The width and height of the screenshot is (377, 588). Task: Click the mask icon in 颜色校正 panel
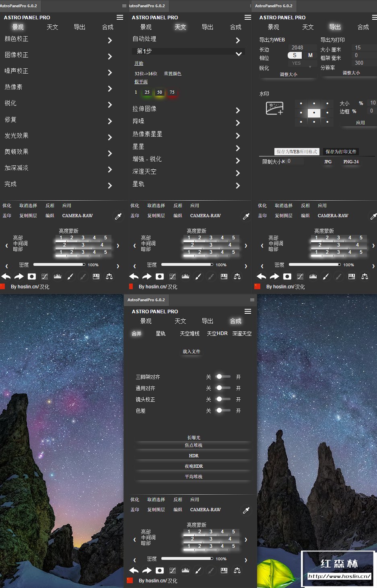(32, 276)
